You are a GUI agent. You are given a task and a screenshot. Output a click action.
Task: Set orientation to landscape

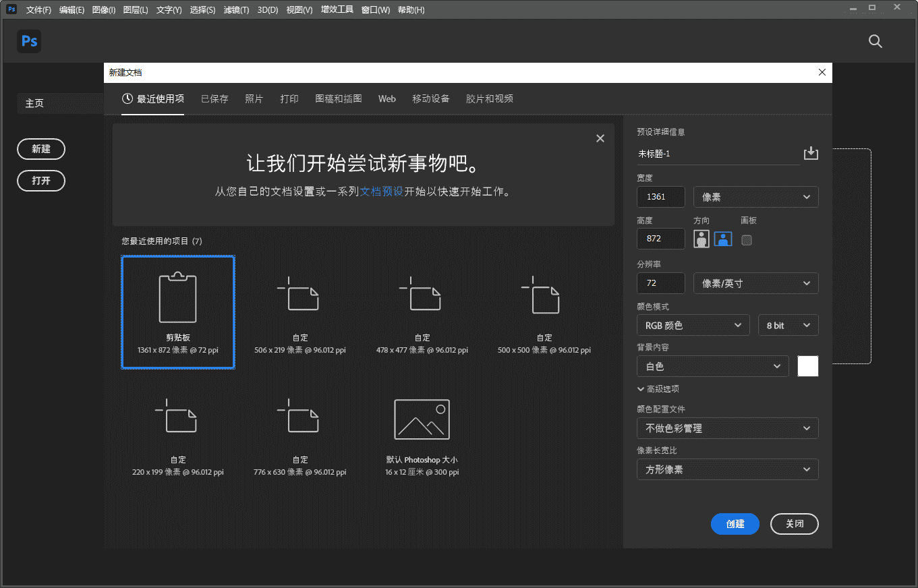pyautogui.click(x=723, y=239)
